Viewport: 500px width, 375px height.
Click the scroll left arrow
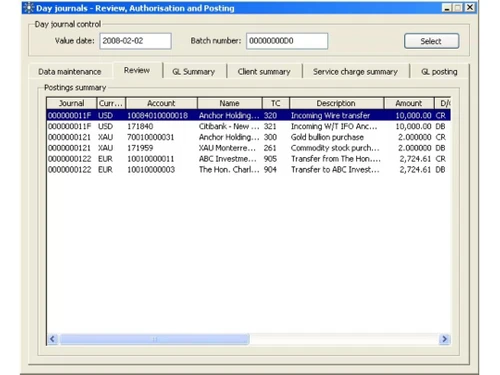click(52, 339)
